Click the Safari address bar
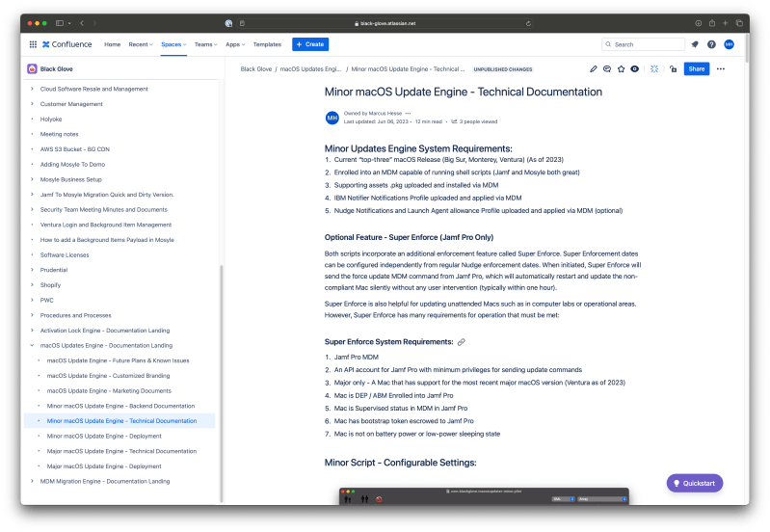Screen dimensions: 770x532 (385, 23)
